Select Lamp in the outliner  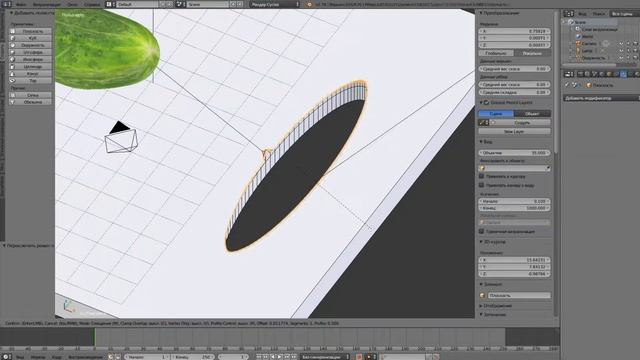(x=587, y=51)
